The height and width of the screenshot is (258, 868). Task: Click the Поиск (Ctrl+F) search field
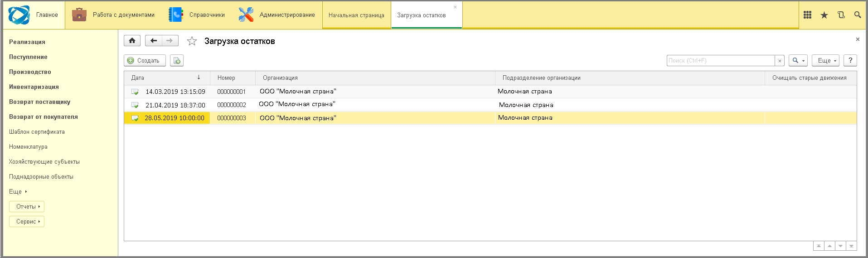click(721, 61)
